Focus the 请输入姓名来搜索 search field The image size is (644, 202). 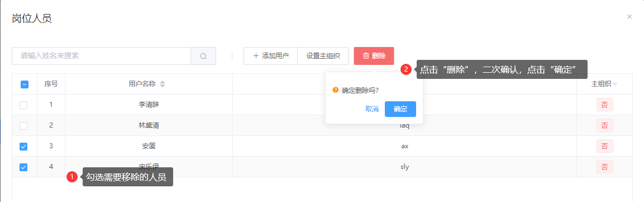click(x=102, y=56)
